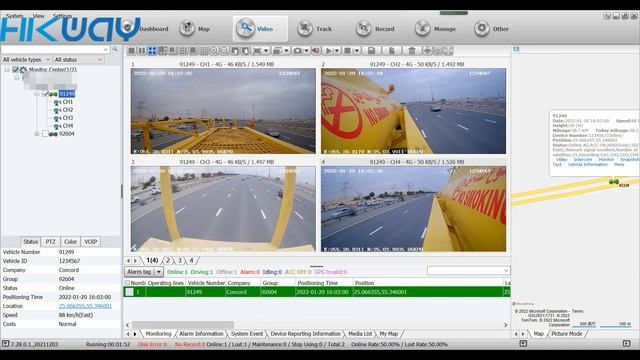Switch to single-window video layout
Screen dimensions: 640x360
coord(131,51)
